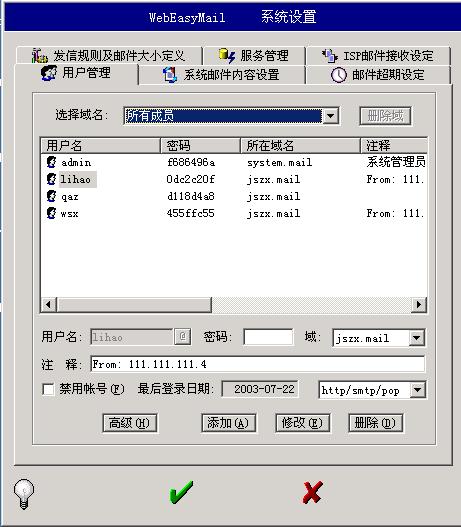461x527 pixels.
Task: Expand the 选择域名 dropdown arrow
Action: point(331,116)
